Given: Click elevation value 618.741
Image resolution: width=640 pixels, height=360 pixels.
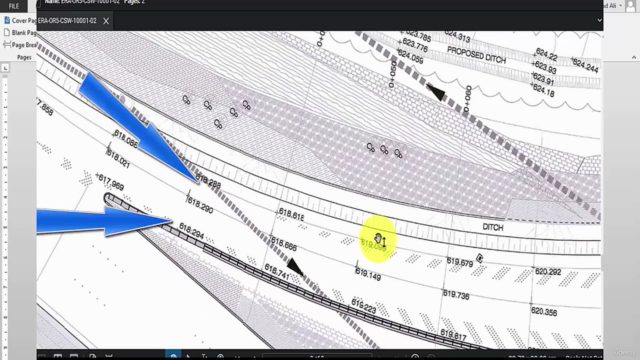Looking at the screenshot, I should point(277,271).
